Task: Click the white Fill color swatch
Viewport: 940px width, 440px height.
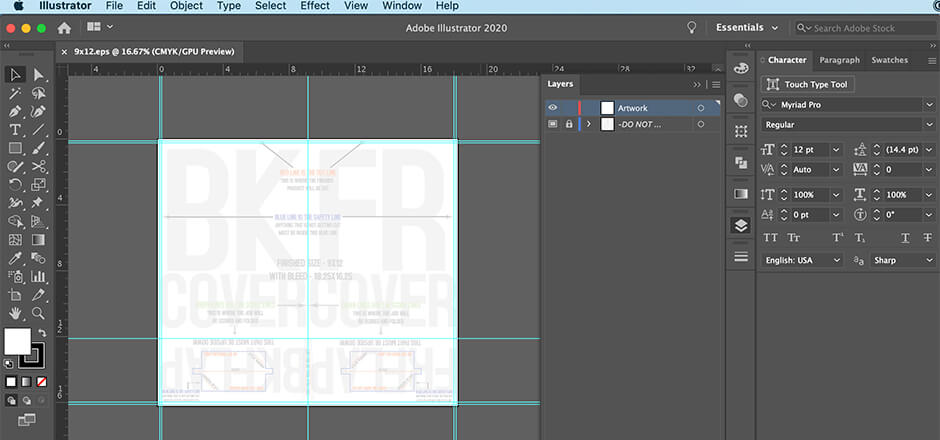Action: (x=17, y=341)
